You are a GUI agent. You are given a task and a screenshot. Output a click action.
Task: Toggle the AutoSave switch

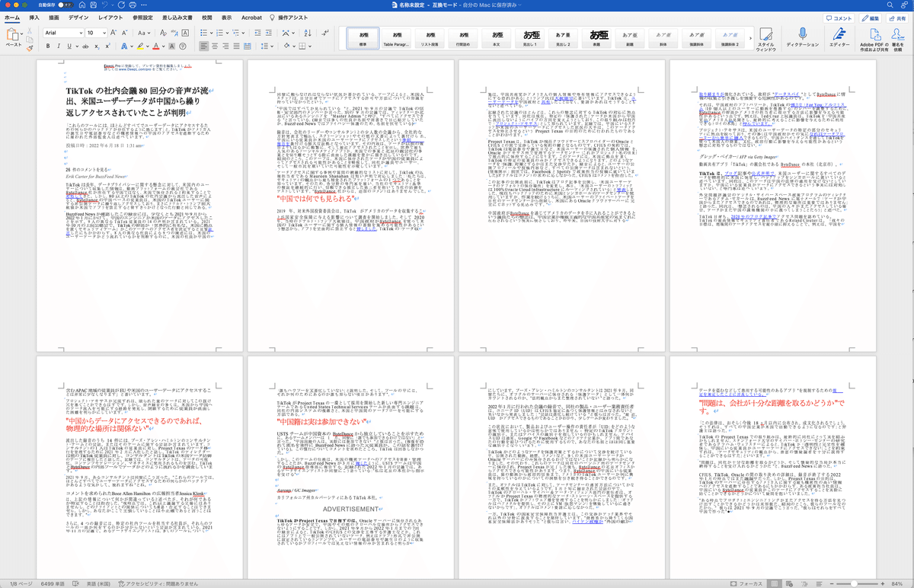click(x=66, y=5)
